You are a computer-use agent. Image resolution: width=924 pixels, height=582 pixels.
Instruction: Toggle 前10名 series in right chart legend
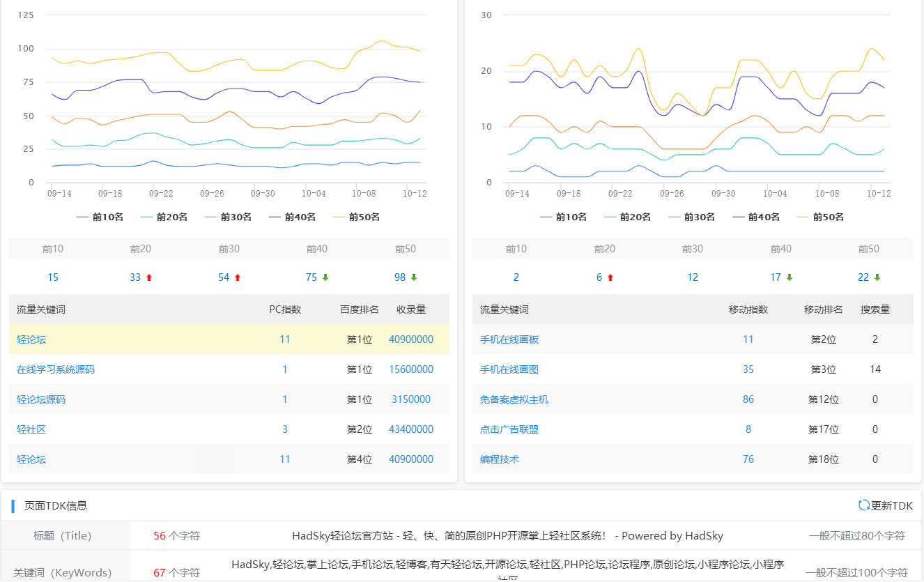tap(563, 217)
